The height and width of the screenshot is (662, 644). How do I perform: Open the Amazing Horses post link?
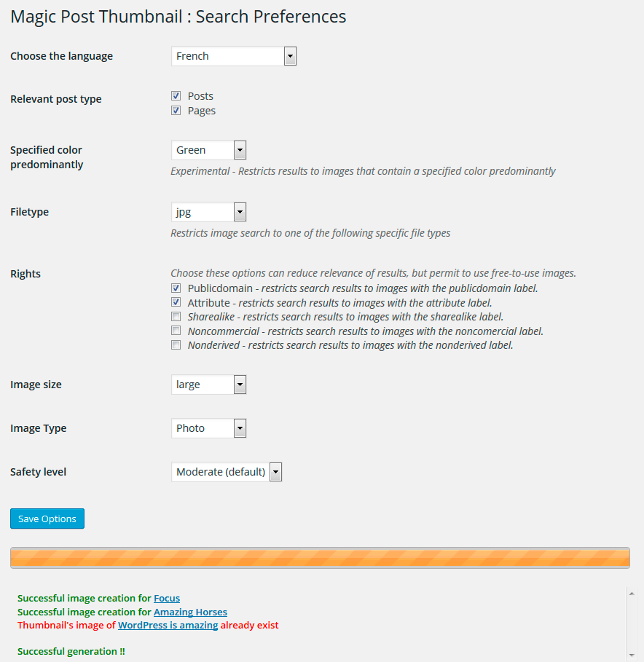(190, 612)
